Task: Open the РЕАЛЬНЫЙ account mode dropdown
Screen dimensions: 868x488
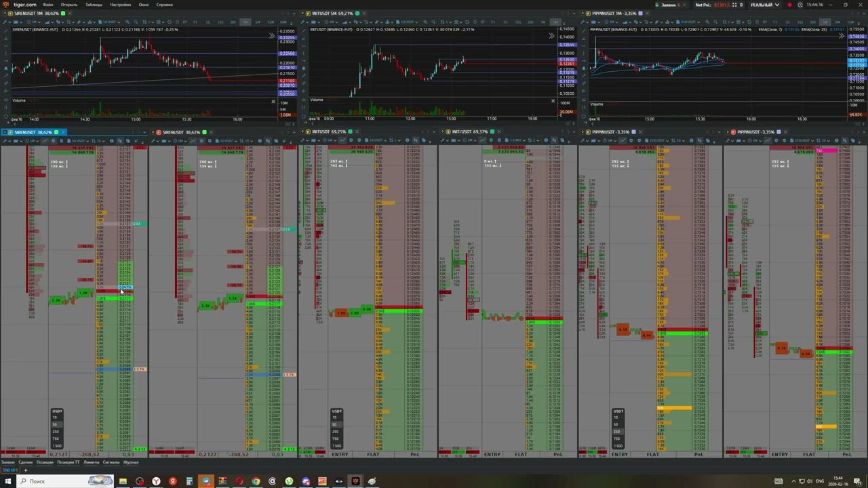Action: click(764, 5)
